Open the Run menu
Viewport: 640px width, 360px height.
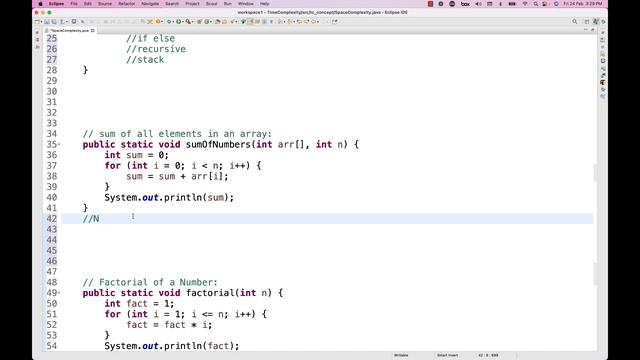click(228, 4)
